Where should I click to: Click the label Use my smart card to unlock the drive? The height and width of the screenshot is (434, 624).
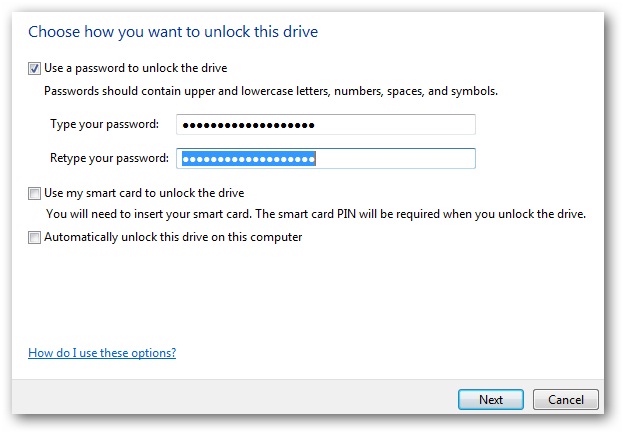pos(144,193)
